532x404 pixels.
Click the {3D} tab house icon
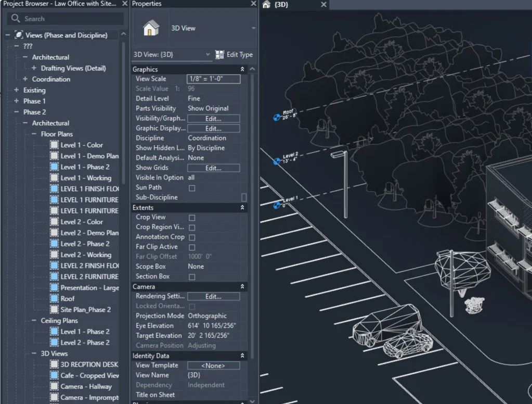coord(266,4)
